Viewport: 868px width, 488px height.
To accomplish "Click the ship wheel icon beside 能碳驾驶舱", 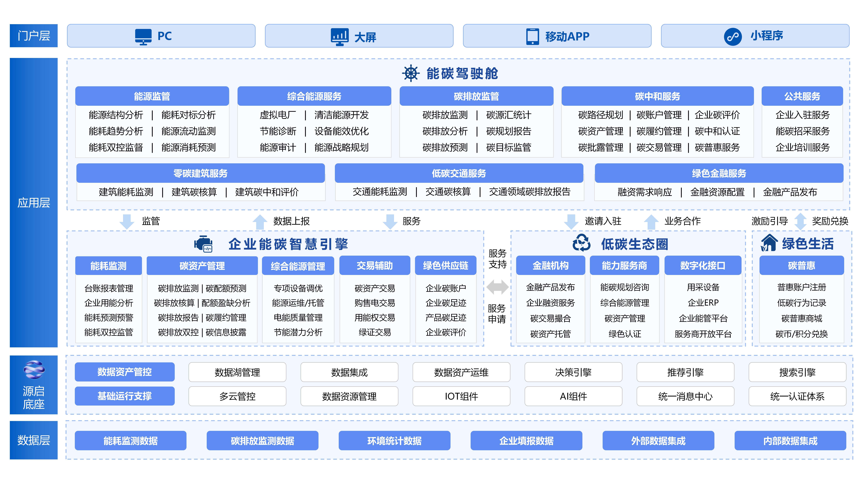I will click(411, 73).
